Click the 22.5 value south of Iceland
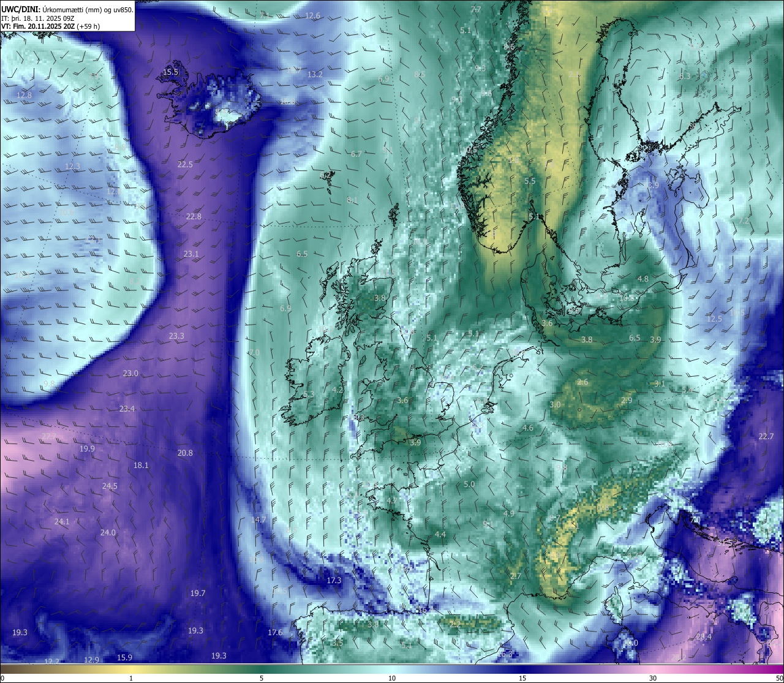Screen dimensions: 784x683 coord(185,164)
